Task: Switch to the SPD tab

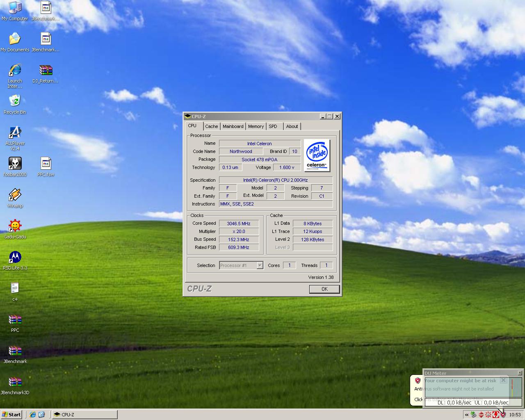Action: [x=273, y=126]
